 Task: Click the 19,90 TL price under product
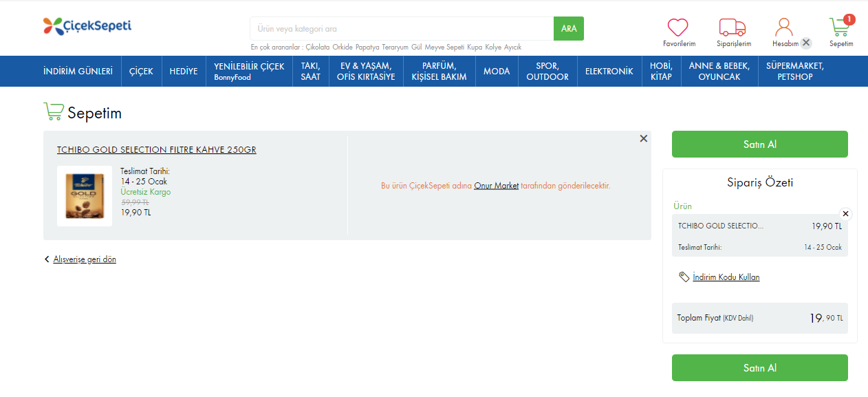click(x=135, y=213)
